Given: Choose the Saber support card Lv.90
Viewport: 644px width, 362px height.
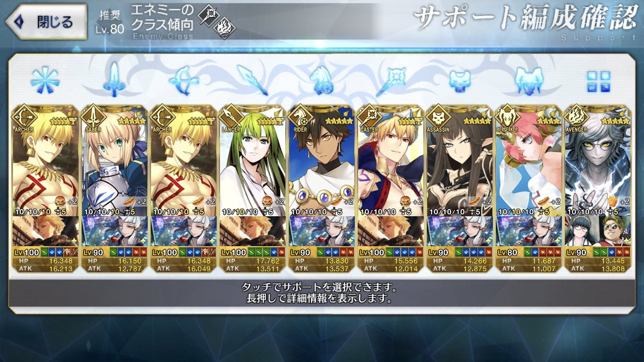Looking at the screenshot, I should tap(115, 189).
